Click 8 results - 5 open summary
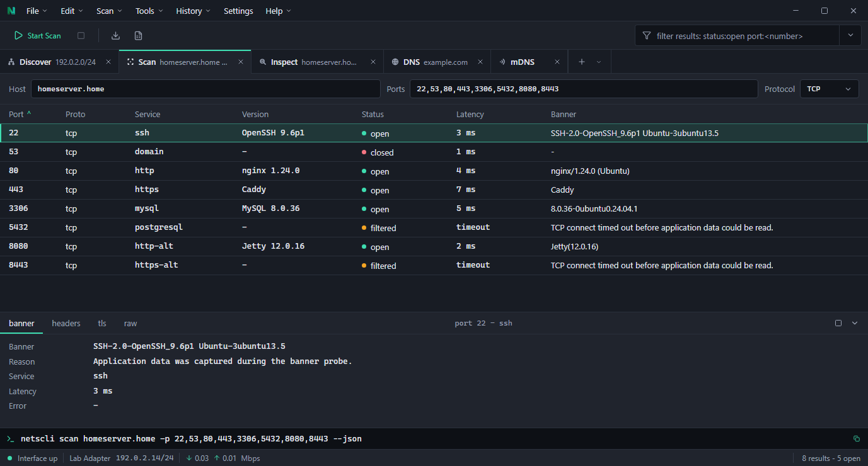Screen dimensions: 868x466 point(831,458)
